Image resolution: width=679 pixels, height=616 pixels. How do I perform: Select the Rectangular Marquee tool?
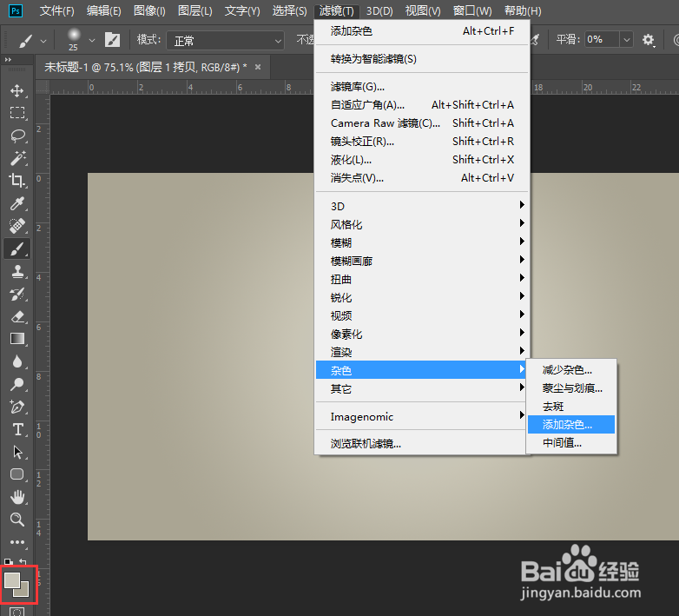coord(16,113)
